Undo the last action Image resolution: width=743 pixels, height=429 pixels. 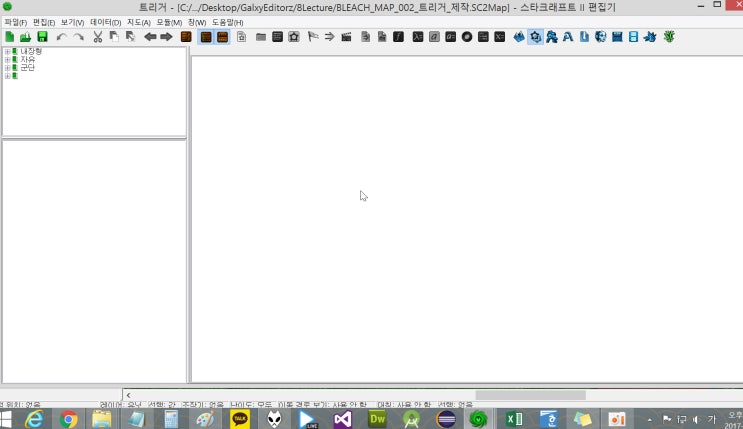pyautogui.click(x=62, y=37)
